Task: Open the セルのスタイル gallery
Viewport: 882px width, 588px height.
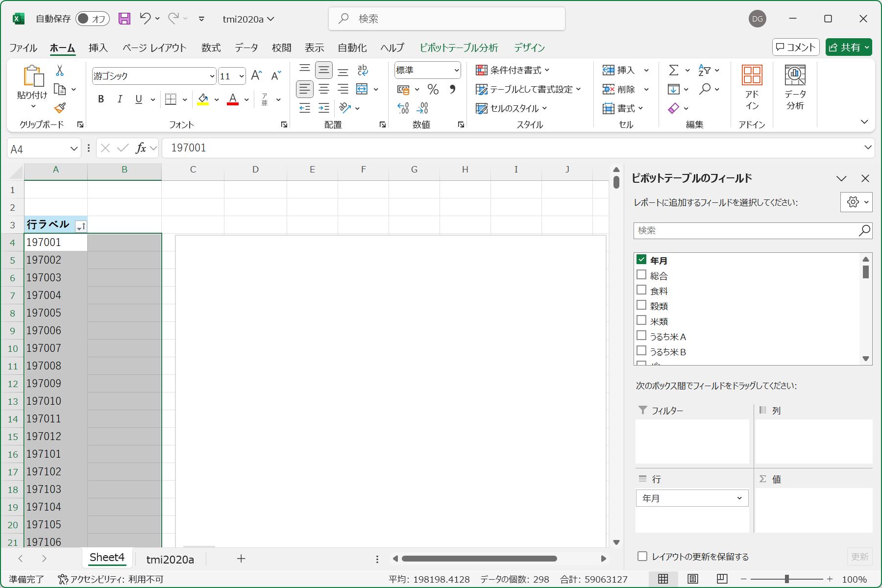Action: [x=512, y=108]
